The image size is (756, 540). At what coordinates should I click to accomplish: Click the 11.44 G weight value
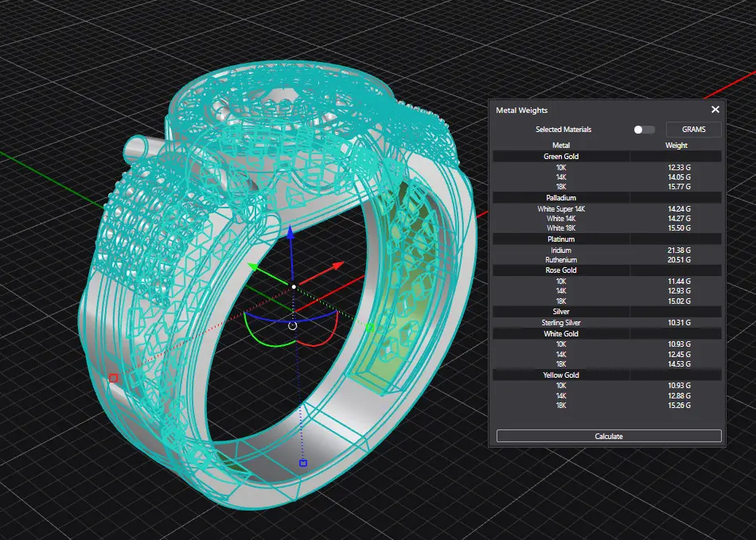coord(679,281)
